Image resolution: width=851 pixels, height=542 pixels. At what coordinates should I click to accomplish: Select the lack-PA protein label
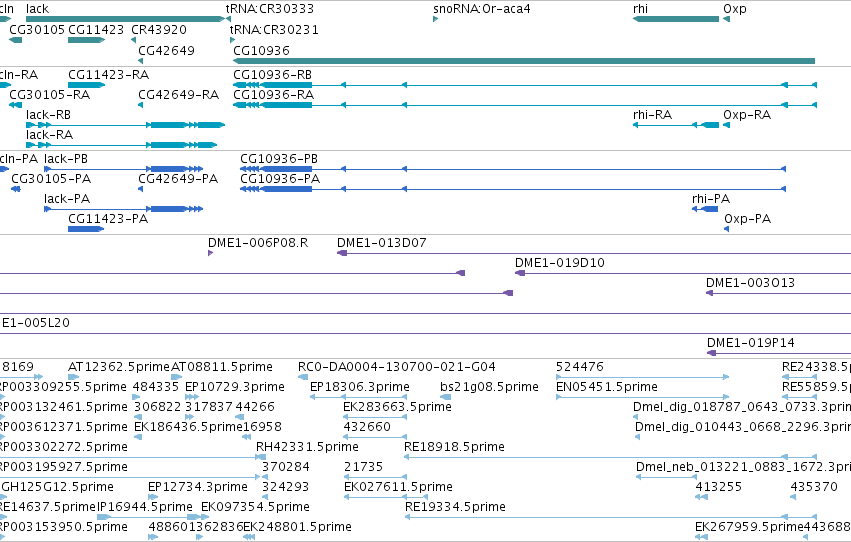(67, 199)
